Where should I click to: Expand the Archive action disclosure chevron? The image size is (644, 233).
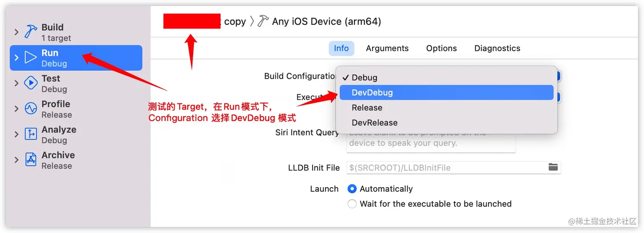pos(17,159)
